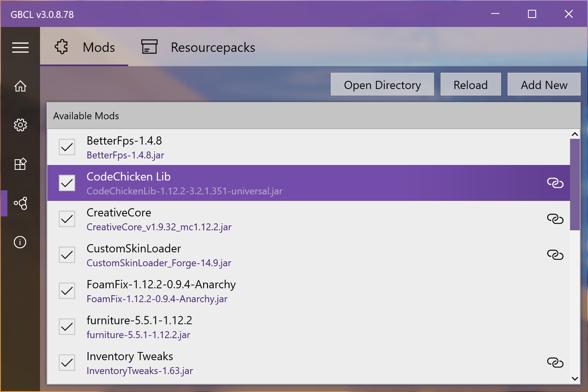Click link icon for CreativeCore
This screenshot has height=392, width=588.
[x=555, y=219]
